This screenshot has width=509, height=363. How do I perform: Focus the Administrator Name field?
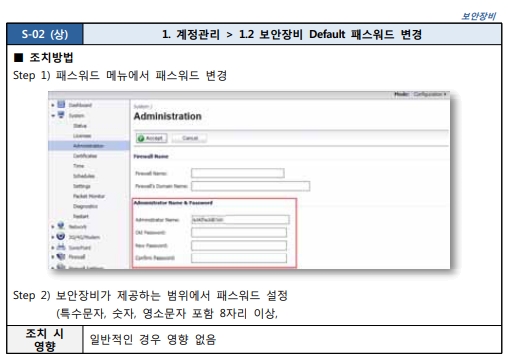point(240,219)
